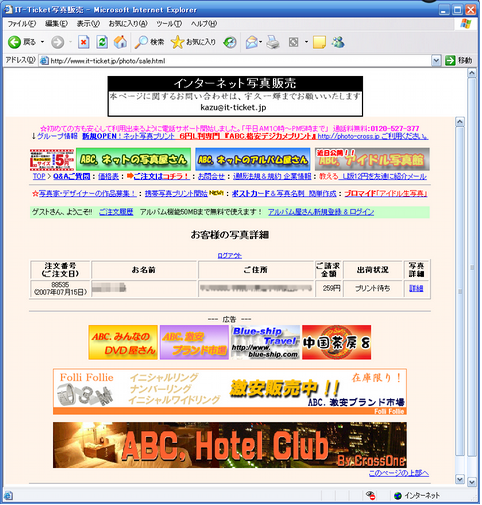Stop page loading with red X icon
The image size is (482, 505).
pyautogui.click(x=83, y=42)
